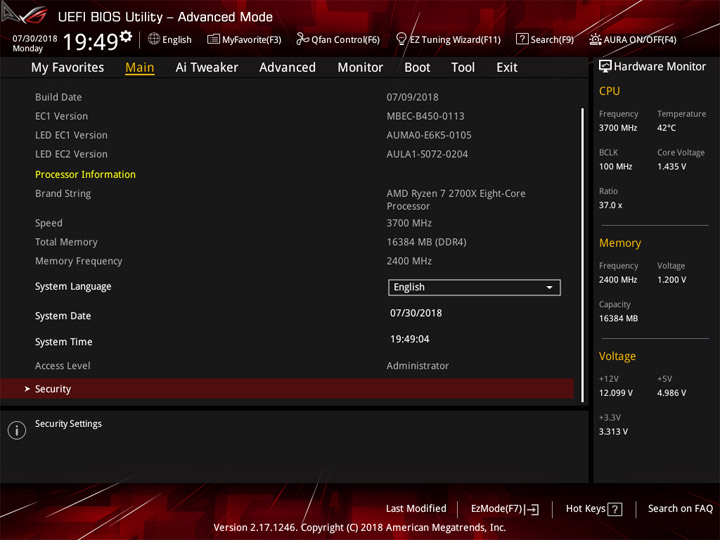Click the System Time label
Viewport: 720px width, 540px height.
click(64, 342)
